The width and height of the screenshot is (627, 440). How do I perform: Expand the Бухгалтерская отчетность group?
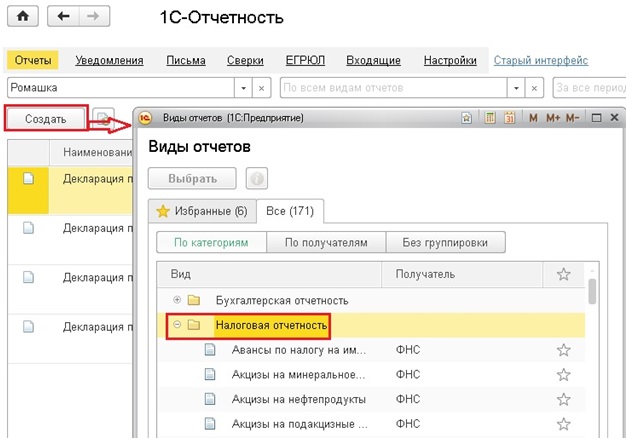pos(177,300)
